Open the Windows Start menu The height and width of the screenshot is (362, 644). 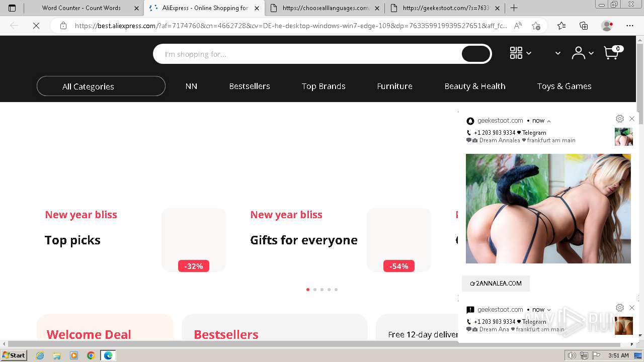[x=14, y=355]
